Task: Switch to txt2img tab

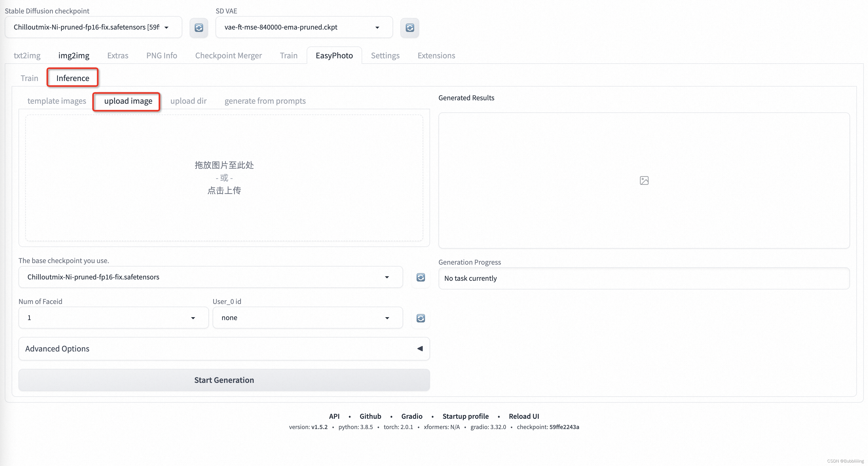Action: pos(27,55)
